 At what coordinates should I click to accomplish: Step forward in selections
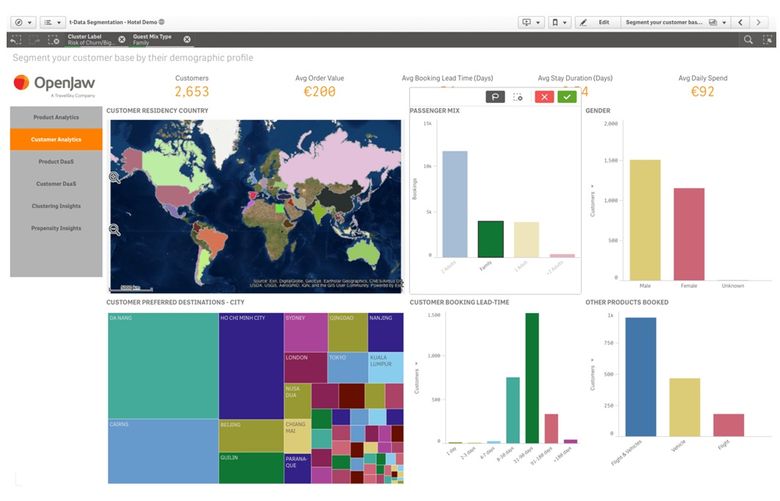coord(34,40)
